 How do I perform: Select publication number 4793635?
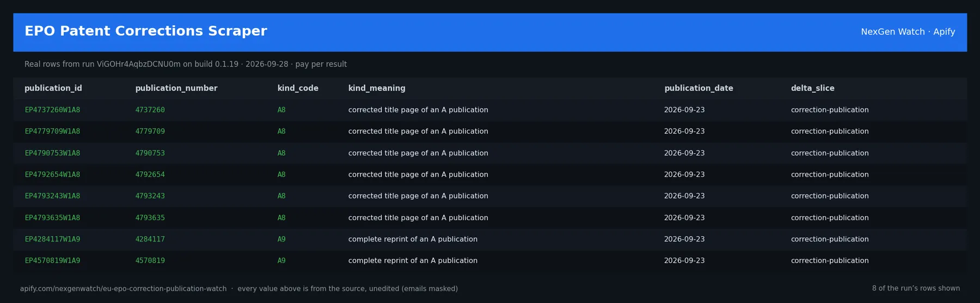(x=150, y=218)
